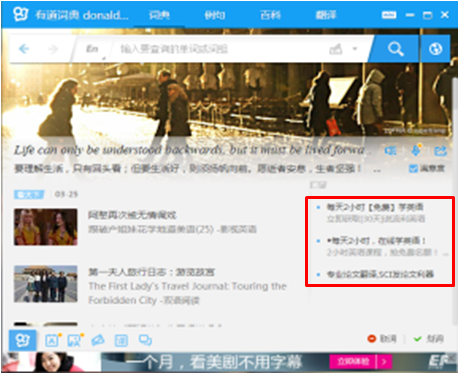This screenshot has width=459, height=374.
Task: Click the vertical scrollbar on the right
Action: point(455,200)
